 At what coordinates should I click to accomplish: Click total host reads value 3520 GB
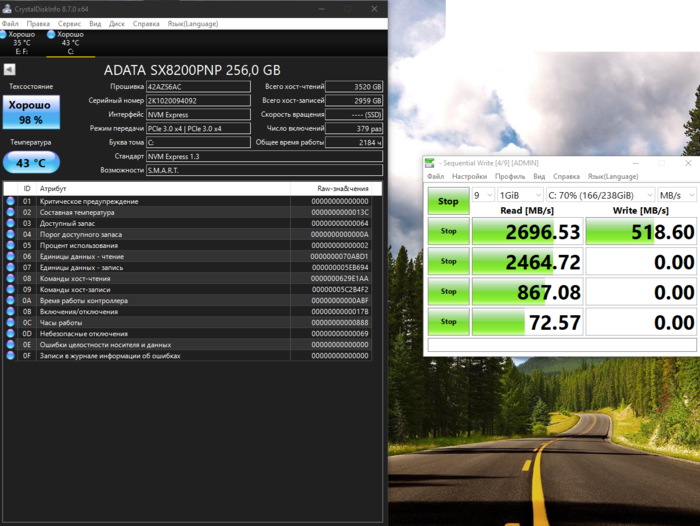tap(354, 87)
